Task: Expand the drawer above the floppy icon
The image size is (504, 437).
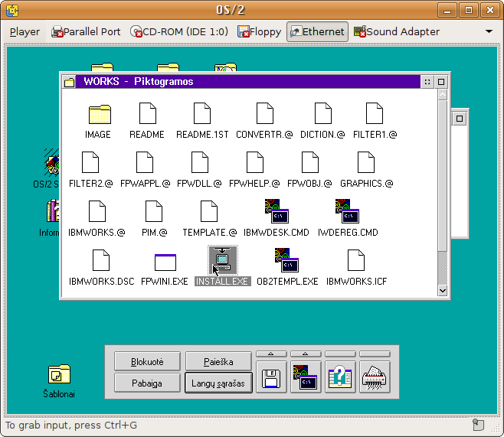Action: [x=271, y=354]
